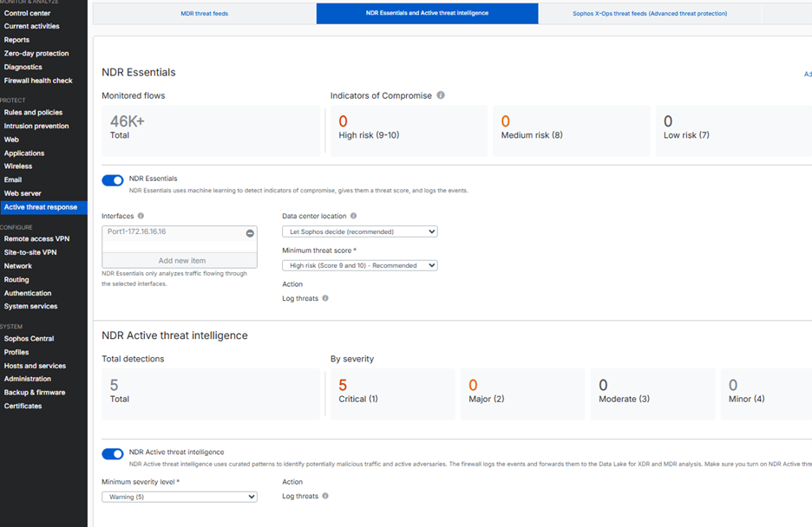Navigate to Zero-day protection
Screen dimensions: 812x527
pos(35,53)
